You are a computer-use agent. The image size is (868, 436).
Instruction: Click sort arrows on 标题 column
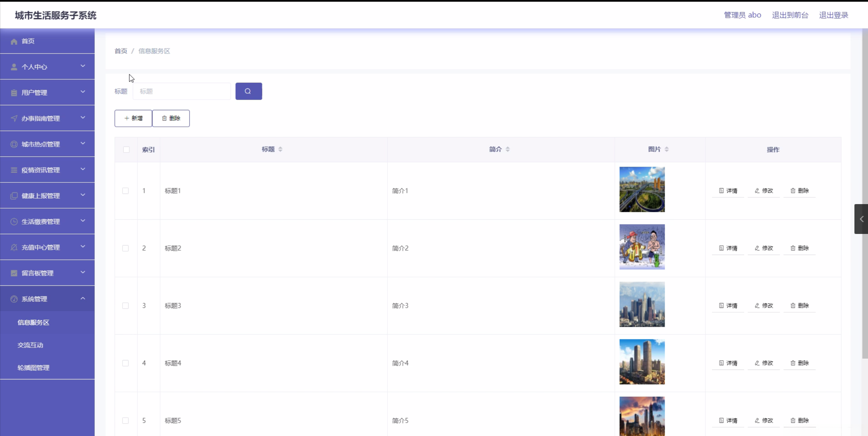(x=280, y=149)
